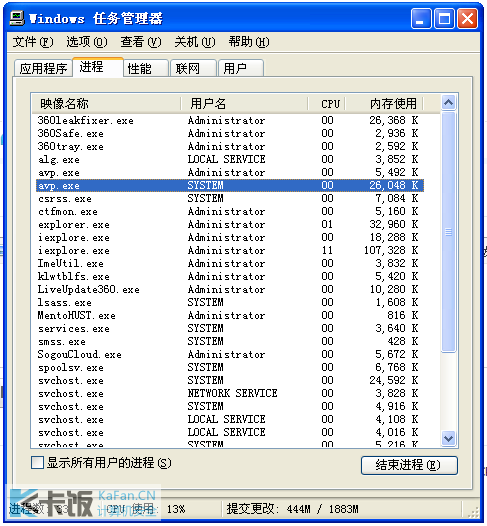
Task: Sort processes by CPU column header
Action: pos(326,103)
